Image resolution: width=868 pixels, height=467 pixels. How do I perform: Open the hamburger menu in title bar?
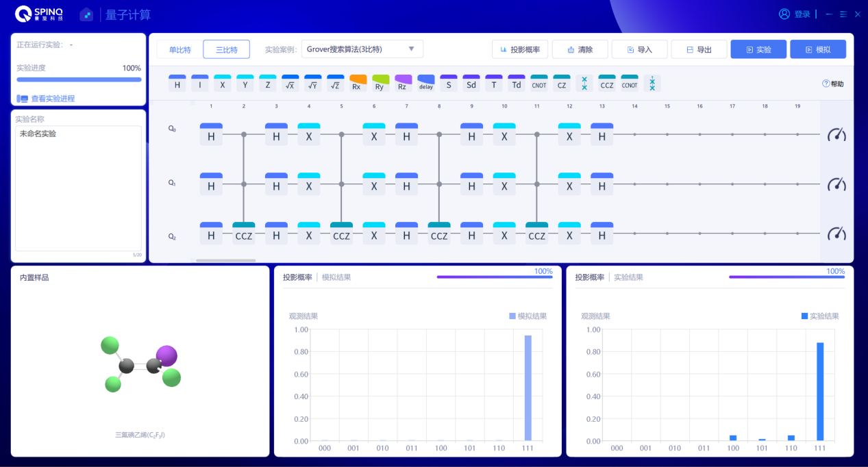pos(843,14)
